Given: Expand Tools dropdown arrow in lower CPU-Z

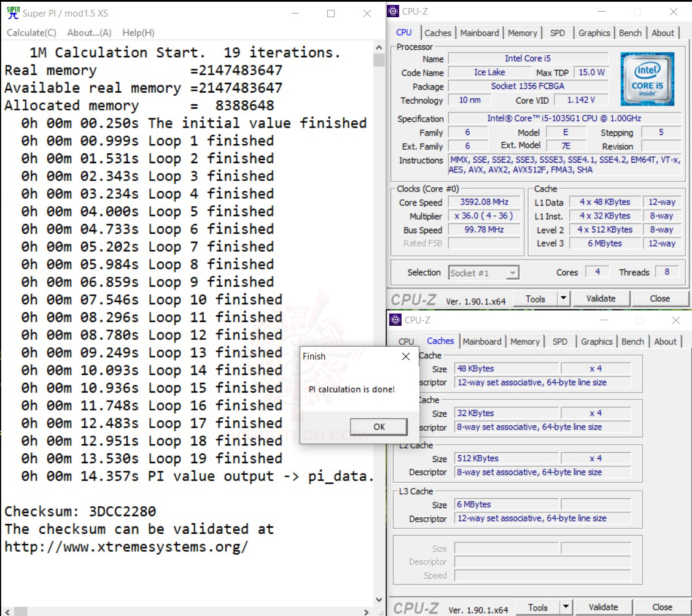Looking at the screenshot, I should click(566, 607).
